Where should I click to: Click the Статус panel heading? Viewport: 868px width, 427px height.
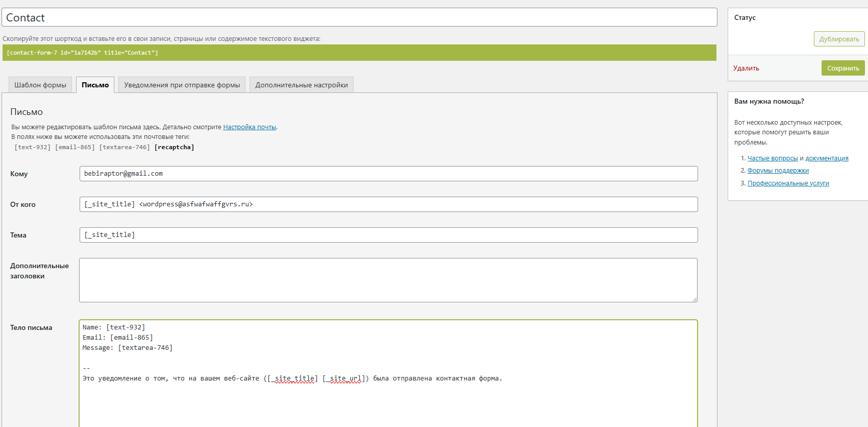745,17
